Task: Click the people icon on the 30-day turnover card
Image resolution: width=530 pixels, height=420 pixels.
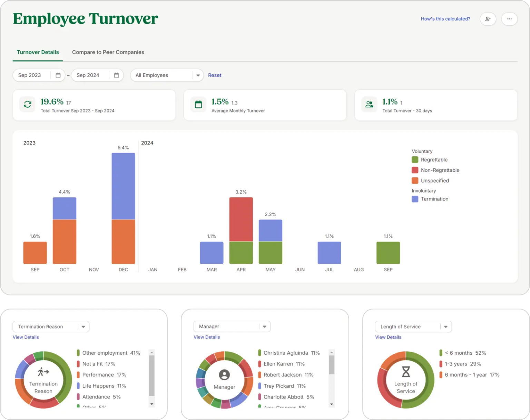Action: pos(369,104)
